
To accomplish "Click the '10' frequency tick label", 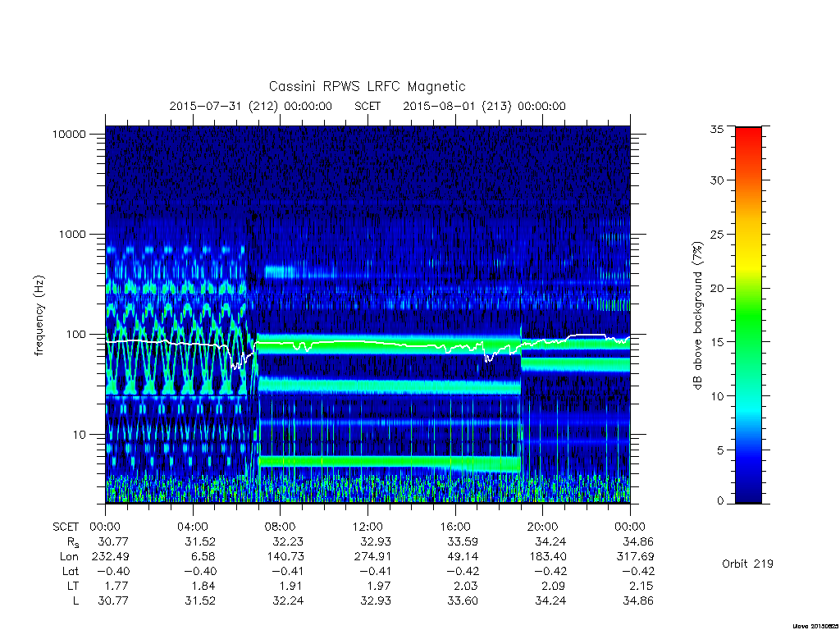I will click(80, 435).
